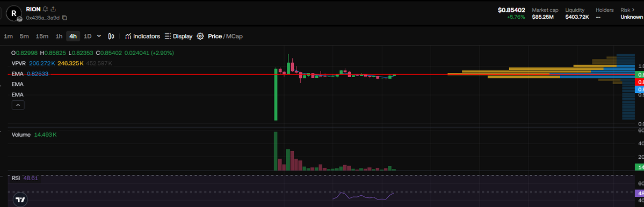Click the green price label on axis
This screenshot has width=644, height=207.
coord(639,75)
